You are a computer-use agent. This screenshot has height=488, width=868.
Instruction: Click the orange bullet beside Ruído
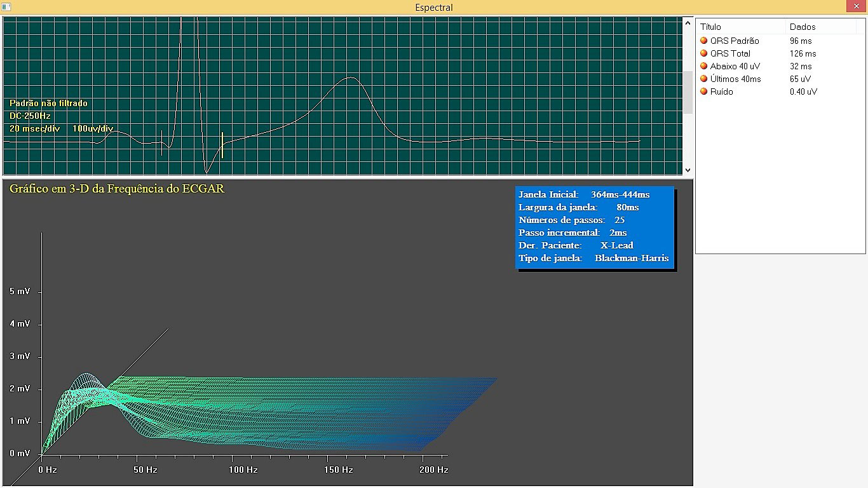(x=704, y=91)
